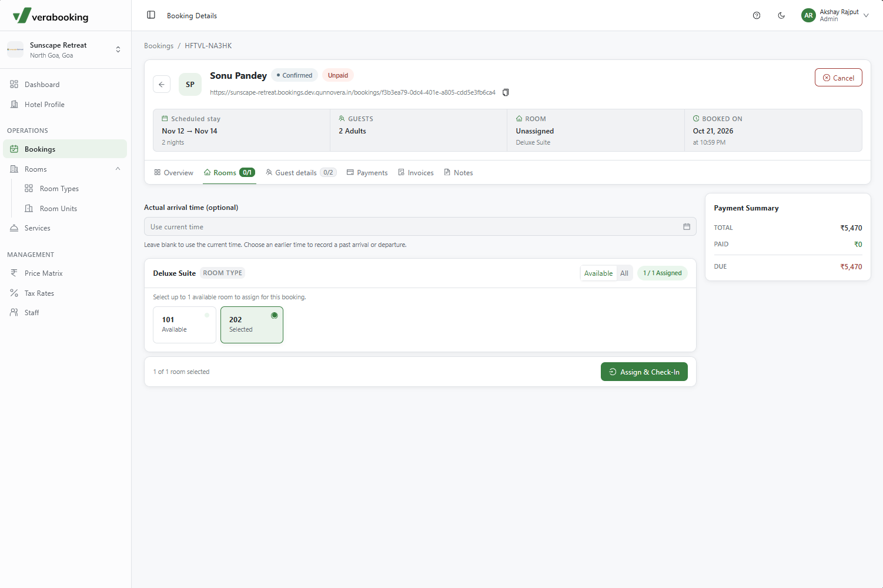
Task: Open Sunscape Retreat property switcher
Action: (x=65, y=50)
